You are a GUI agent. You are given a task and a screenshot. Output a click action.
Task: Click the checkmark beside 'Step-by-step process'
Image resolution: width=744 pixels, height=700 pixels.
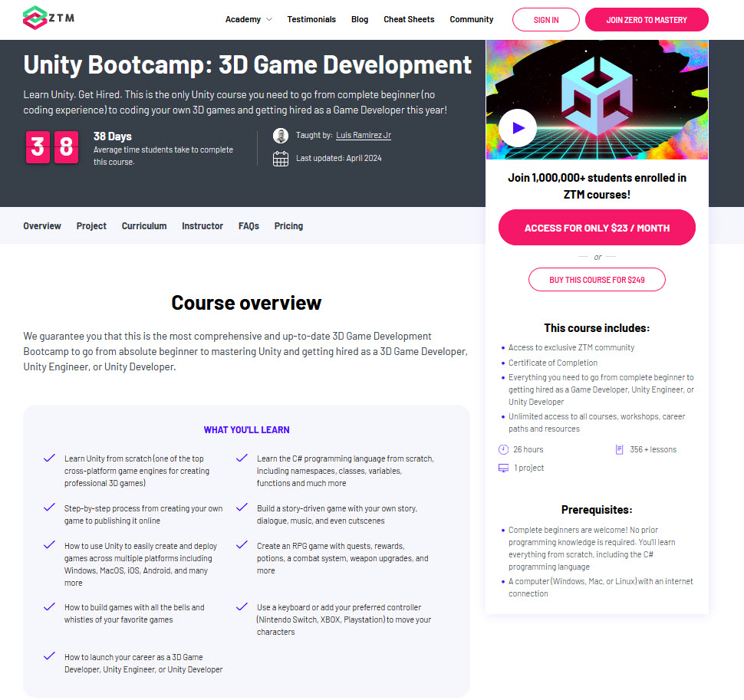[x=49, y=508]
